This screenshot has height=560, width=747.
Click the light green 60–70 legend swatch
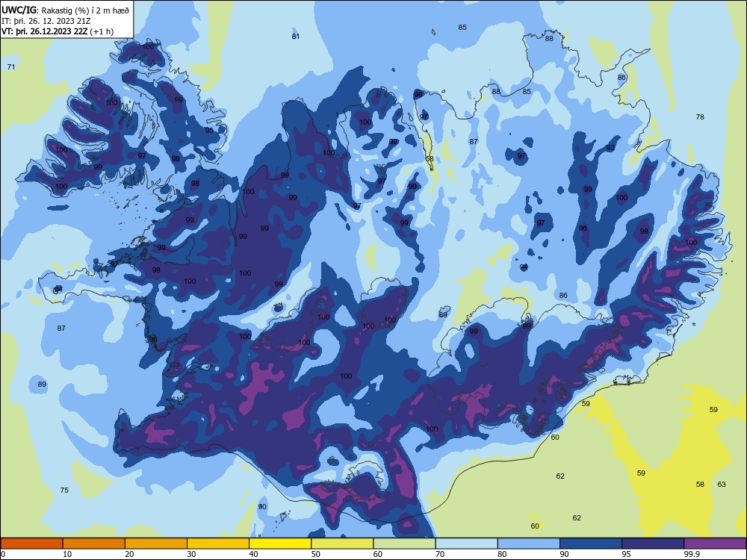click(x=404, y=544)
